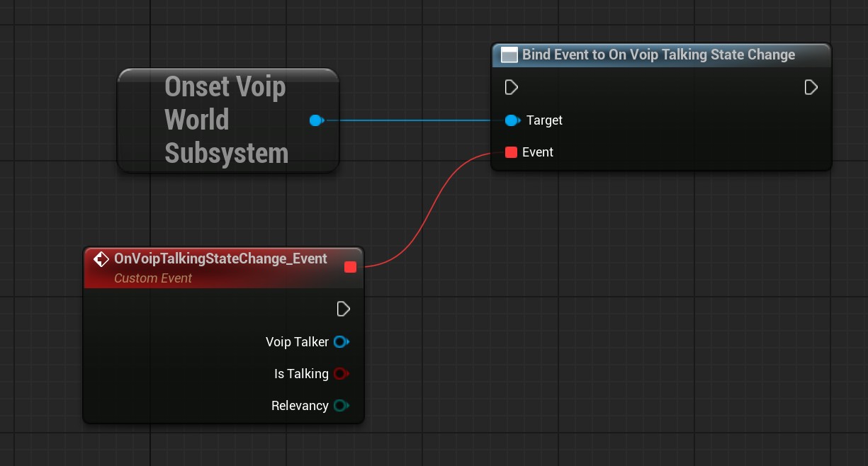Viewport: 868px width, 466px height.
Task: Select the OnVoipTalkingStateChange_Event node title
Action: click(220, 259)
